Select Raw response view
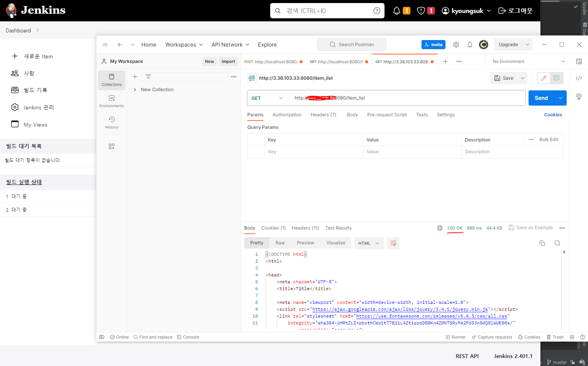This screenshot has width=588, height=366. tap(280, 243)
